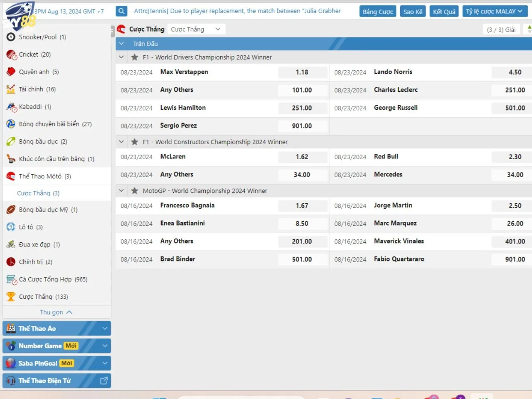
Task: Click the Saba PinGoal ball icon
Action: tap(11, 363)
